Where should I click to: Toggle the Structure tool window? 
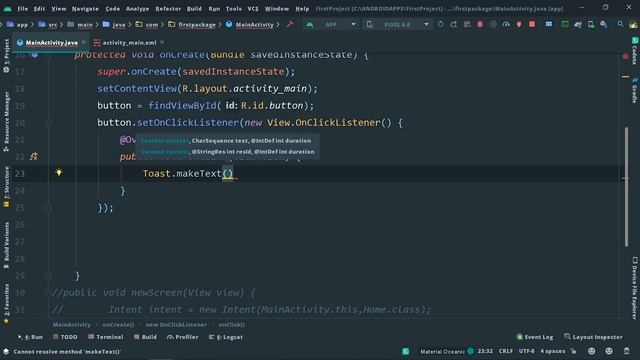(x=6, y=187)
